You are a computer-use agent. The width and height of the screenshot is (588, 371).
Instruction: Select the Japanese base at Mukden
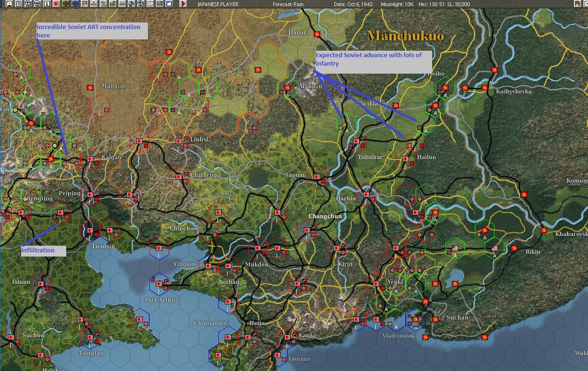(x=258, y=248)
